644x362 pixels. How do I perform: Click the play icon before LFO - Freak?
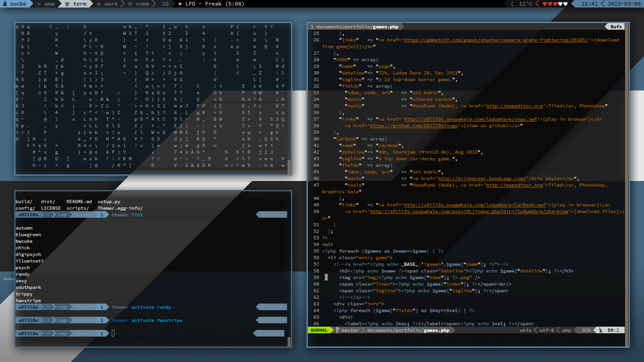tap(181, 4)
